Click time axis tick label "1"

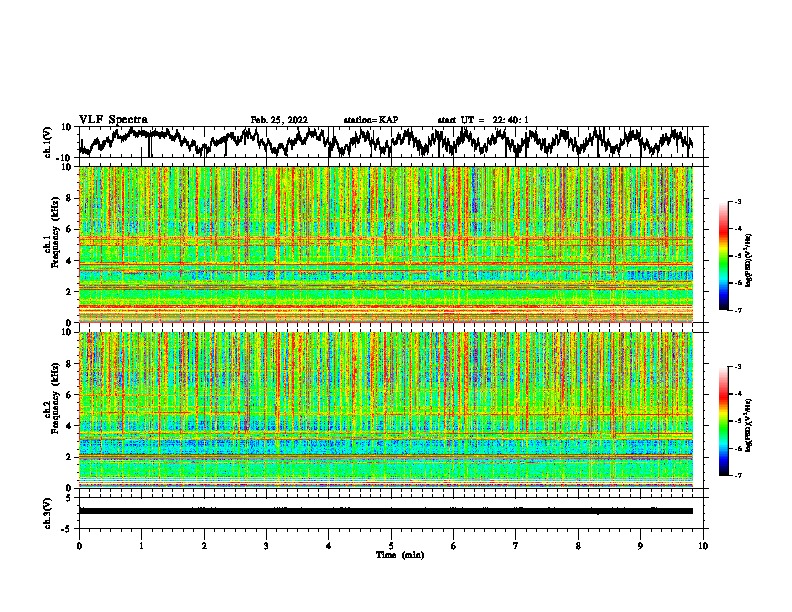click(141, 546)
